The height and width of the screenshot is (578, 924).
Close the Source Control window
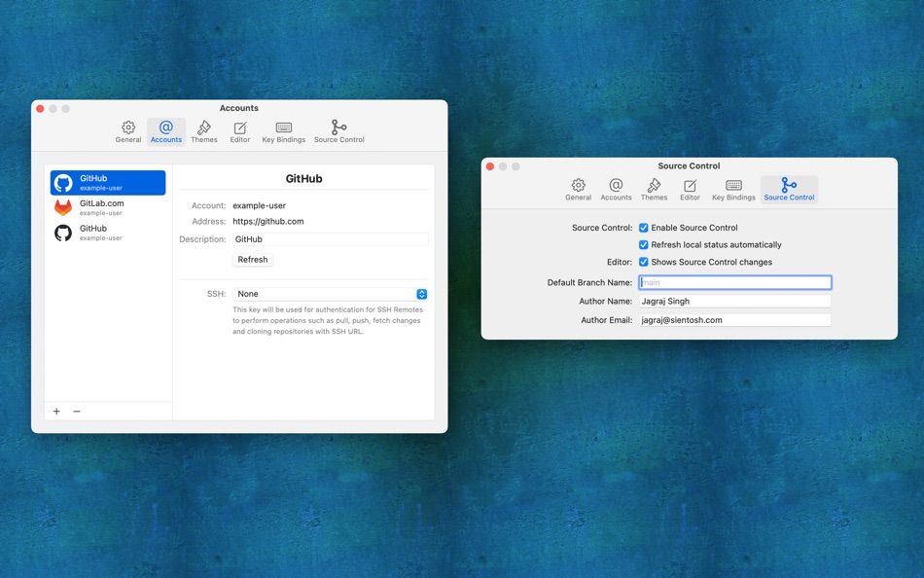click(x=489, y=166)
